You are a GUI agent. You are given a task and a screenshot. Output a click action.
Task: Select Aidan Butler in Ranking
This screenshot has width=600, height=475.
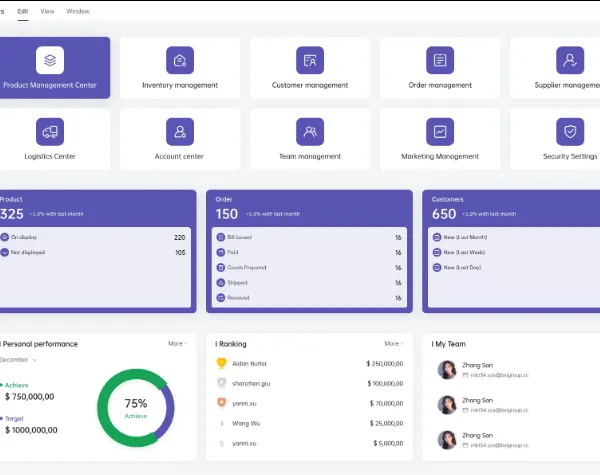pyautogui.click(x=249, y=364)
